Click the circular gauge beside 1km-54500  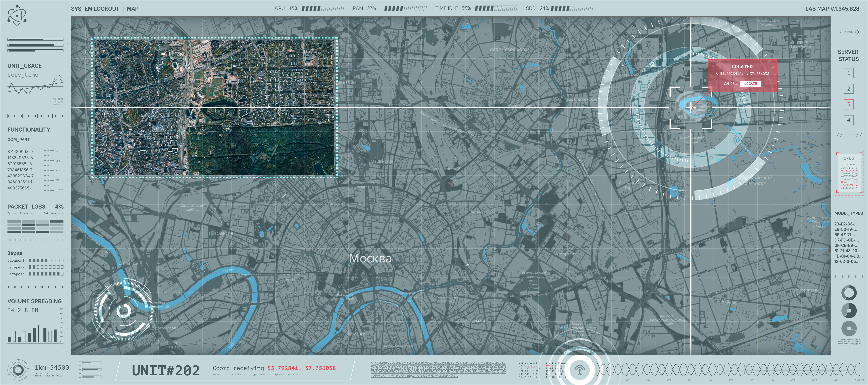click(18, 370)
